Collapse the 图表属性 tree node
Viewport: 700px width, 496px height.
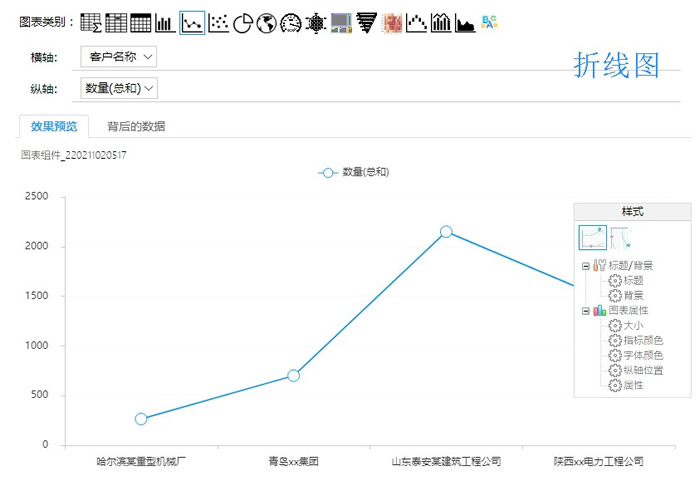click(x=585, y=311)
